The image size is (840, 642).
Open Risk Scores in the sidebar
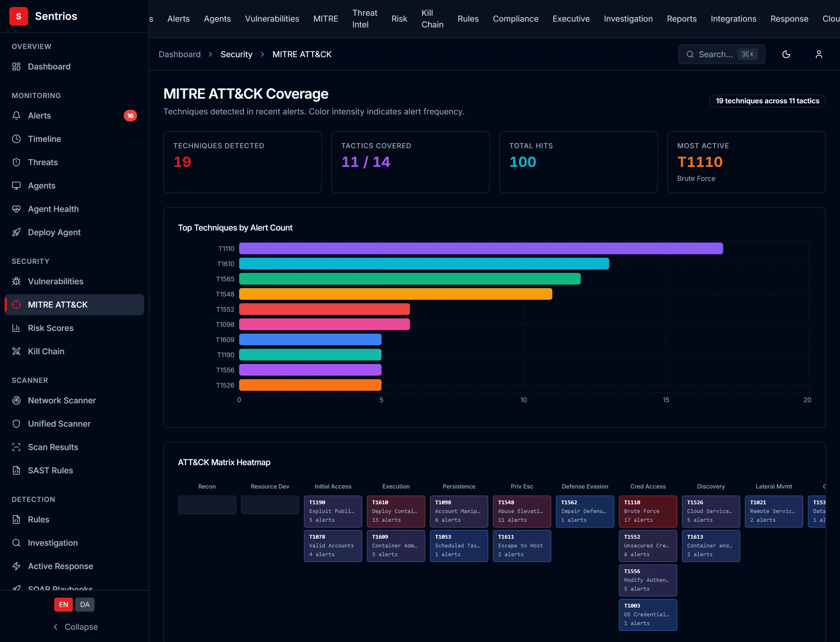point(74,328)
